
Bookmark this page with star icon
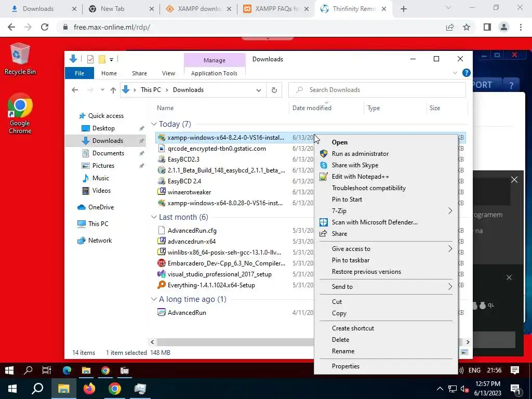(x=467, y=27)
